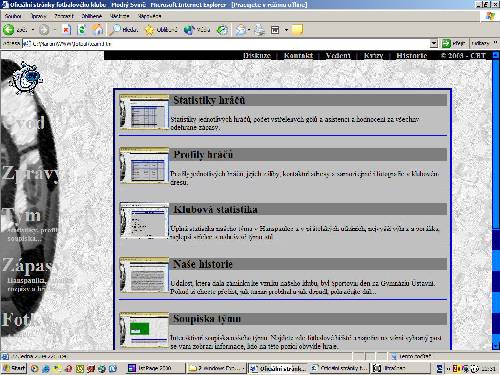Open the Soubor menu

13,16
